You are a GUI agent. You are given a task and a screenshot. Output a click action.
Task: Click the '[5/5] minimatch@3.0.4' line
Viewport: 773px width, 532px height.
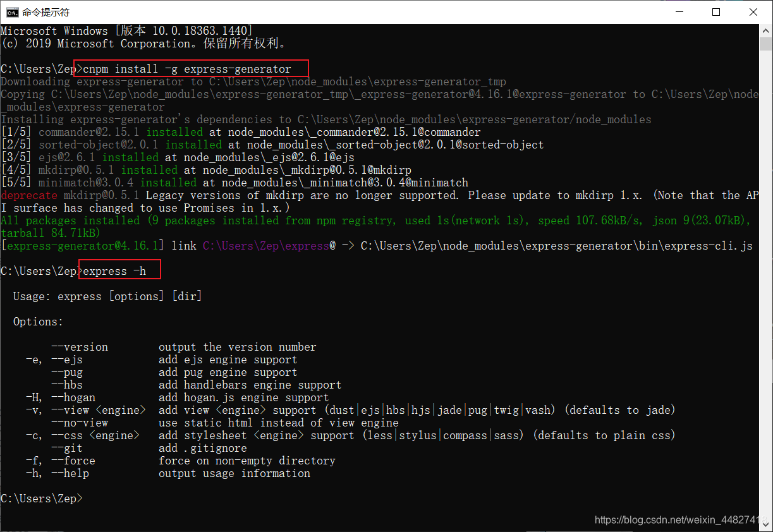pos(234,183)
